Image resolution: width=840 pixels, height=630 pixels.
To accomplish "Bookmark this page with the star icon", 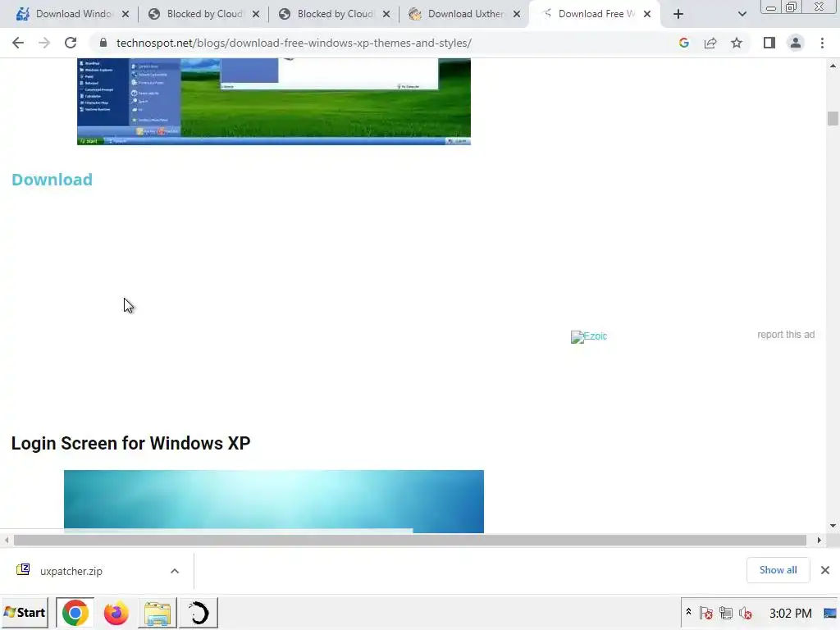I will click(x=737, y=43).
